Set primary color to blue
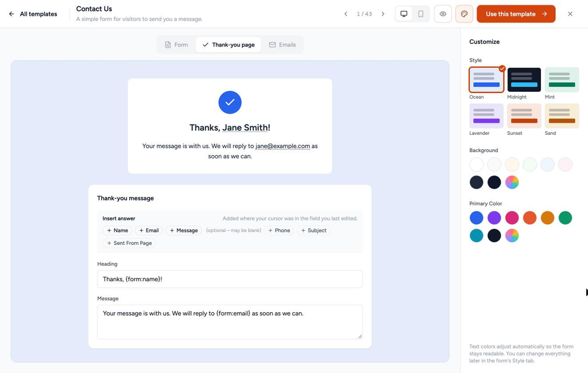The image size is (588, 373). click(477, 218)
